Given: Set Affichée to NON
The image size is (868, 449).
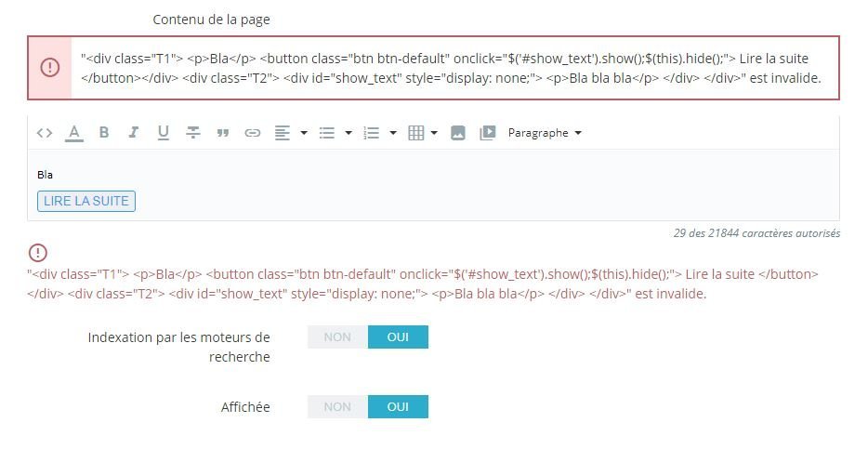Looking at the screenshot, I should pyautogui.click(x=337, y=407).
